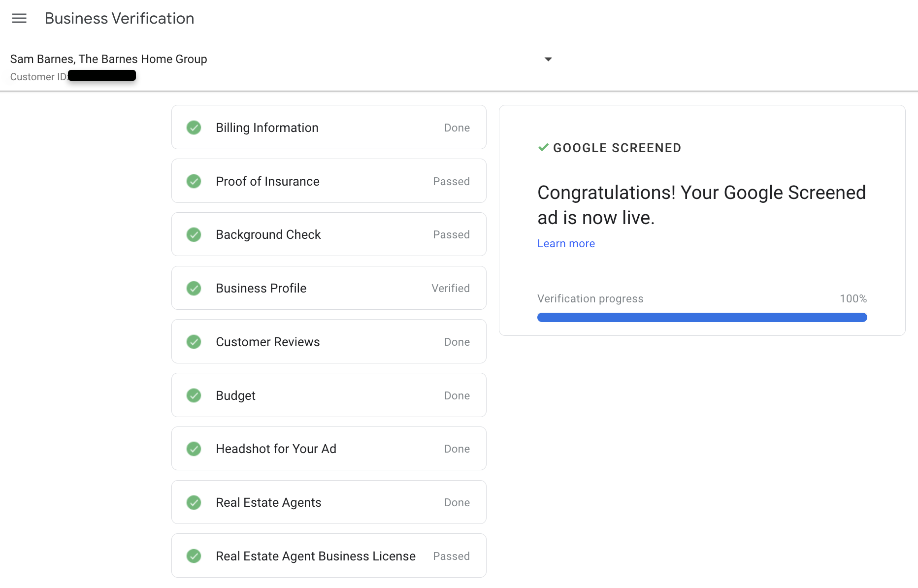
Task: Click the verification progress bar
Action: click(701, 317)
